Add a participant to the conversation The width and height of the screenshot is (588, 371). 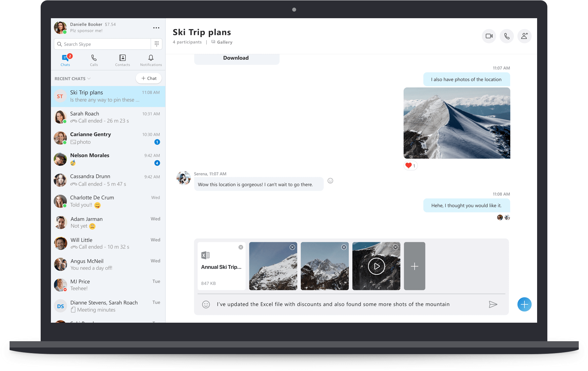point(524,36)
